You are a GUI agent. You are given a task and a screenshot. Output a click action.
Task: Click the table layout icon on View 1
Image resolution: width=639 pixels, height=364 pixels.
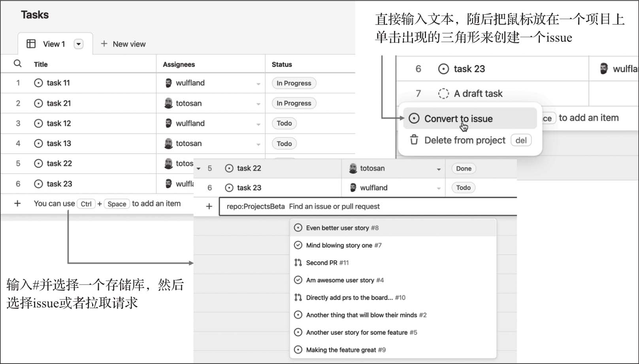(31, 44)
